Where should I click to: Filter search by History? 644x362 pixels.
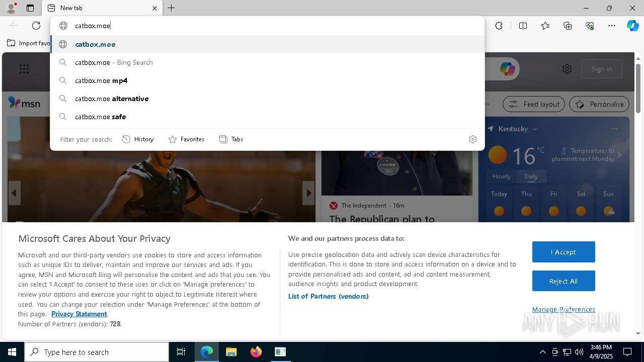tap(138, 139)
